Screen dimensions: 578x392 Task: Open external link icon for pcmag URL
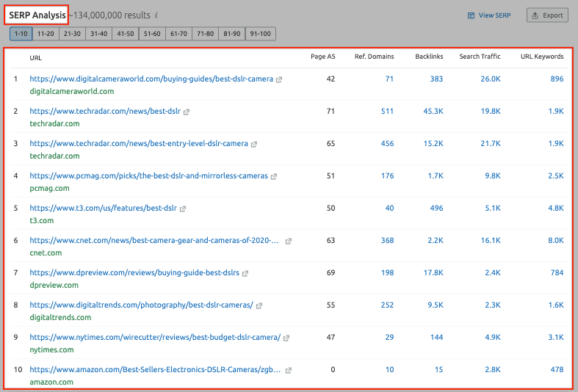(x=274, y=176)
